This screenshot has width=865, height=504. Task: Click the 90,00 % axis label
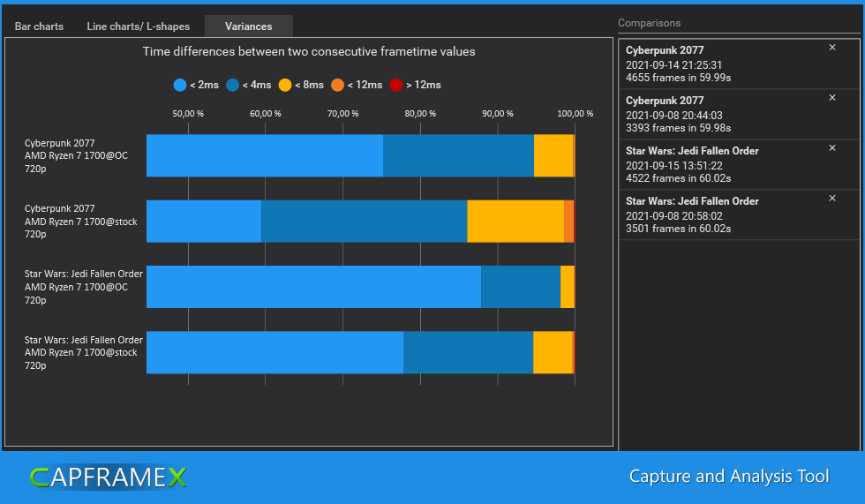click(498, 114)
